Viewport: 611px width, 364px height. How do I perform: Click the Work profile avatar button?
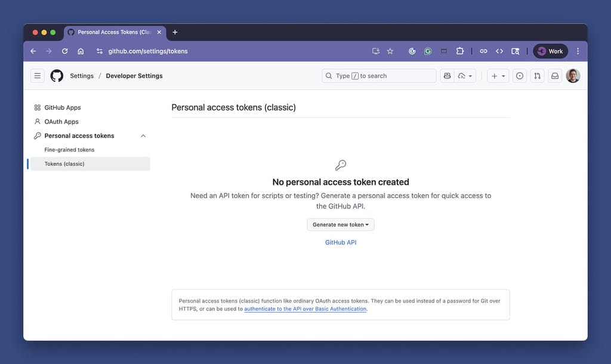[550, 51]
